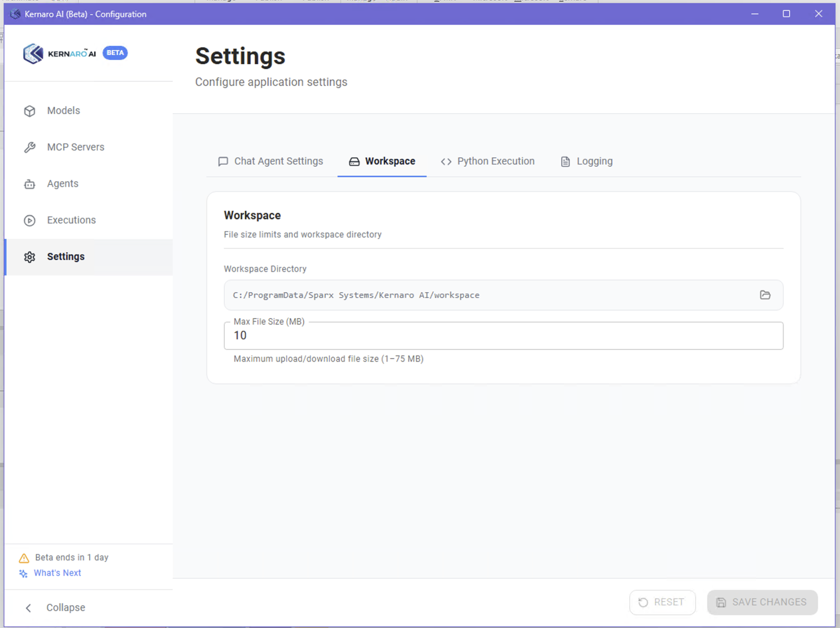Click the Save Changes floppy icon
The width and height of the screenshot is (840, 628).
pos(721,602)
